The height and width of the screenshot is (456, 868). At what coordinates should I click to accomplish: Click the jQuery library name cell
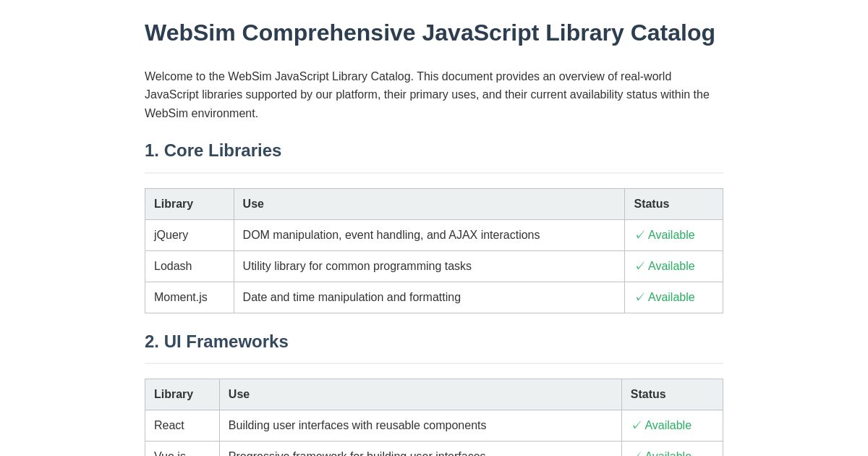171,235
